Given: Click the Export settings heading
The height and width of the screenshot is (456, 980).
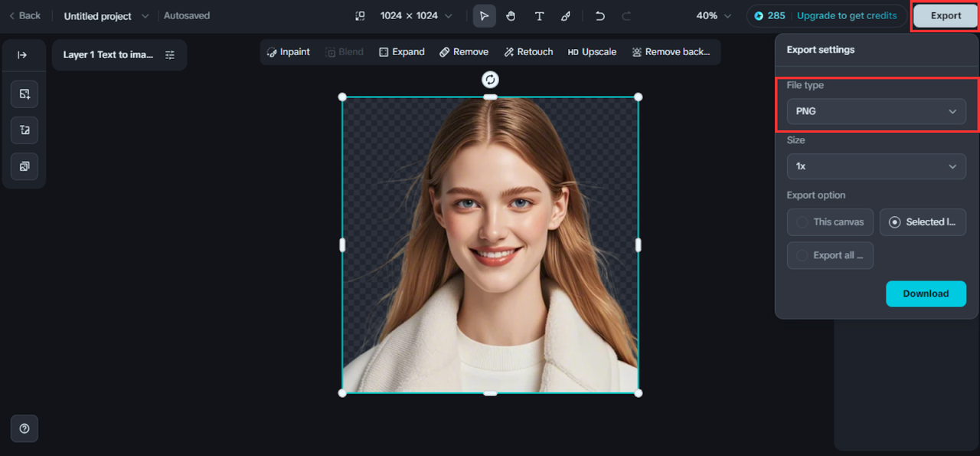Looking at the screenshot, I should (821, 50).
